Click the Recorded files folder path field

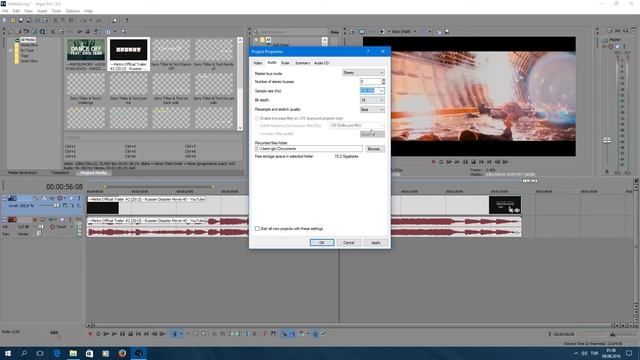[308, 149]
